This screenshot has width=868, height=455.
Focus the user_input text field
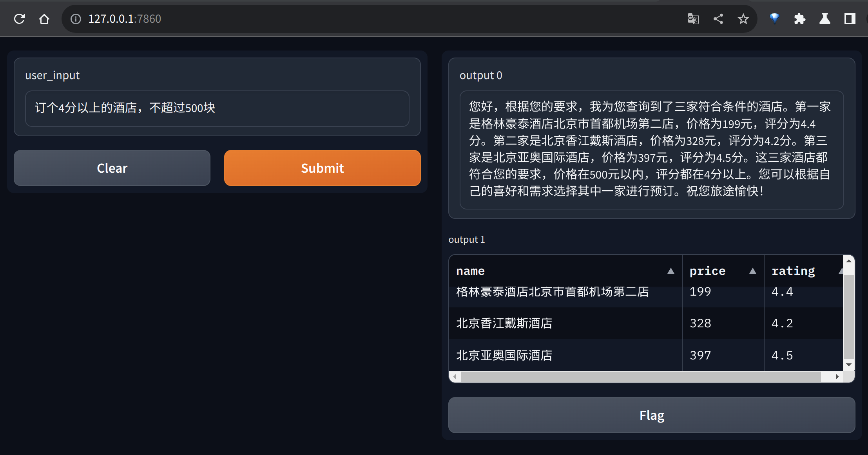pos(217,108)
